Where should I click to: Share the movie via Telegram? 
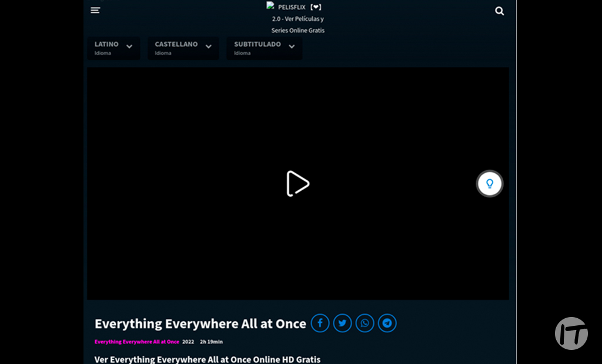pyautogui.click(x=387, y=323)
